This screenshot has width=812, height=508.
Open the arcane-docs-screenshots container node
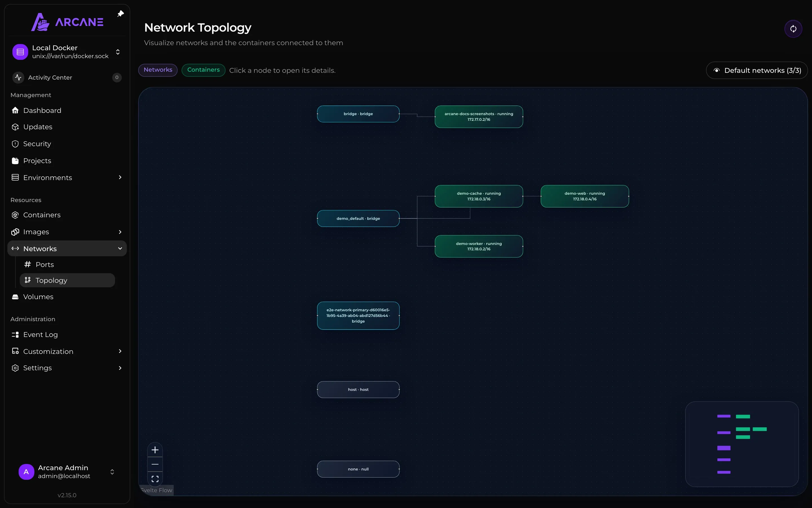[x=479, y=117]
